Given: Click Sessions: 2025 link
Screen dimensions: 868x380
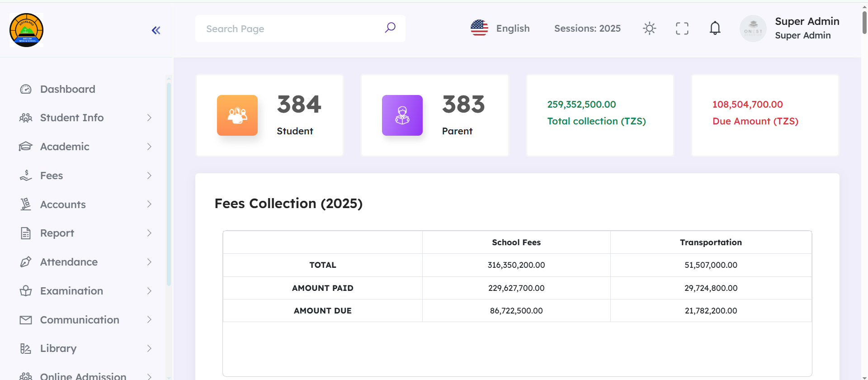Looking at the screenshot, I should pyautogui.click(x=587, y=28).
